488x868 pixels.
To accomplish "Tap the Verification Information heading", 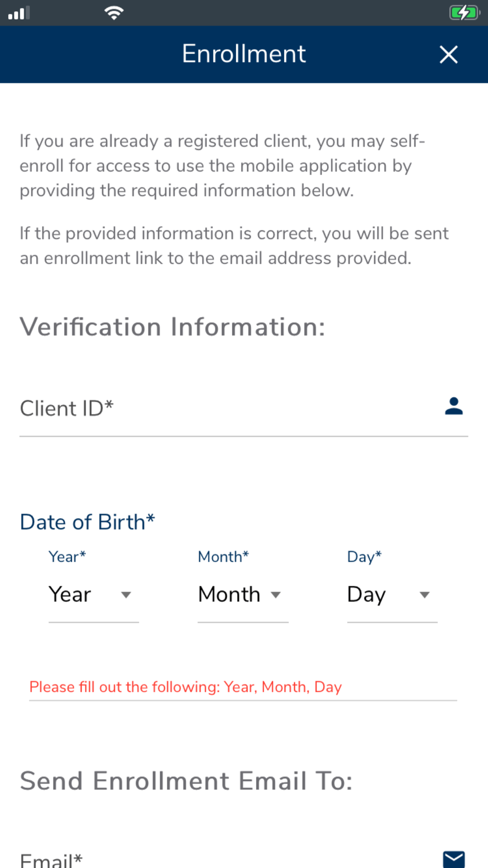I will click(x=172, y=327).
